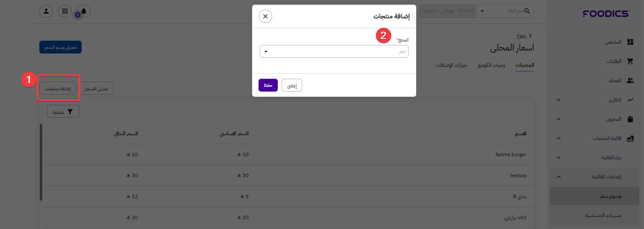
Task: Click the reports trend icon beside التقارير
Action: click(x=630, y=100)
